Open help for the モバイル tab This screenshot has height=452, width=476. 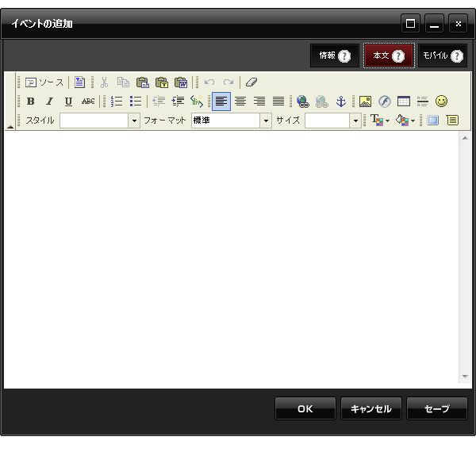(457, 56)
